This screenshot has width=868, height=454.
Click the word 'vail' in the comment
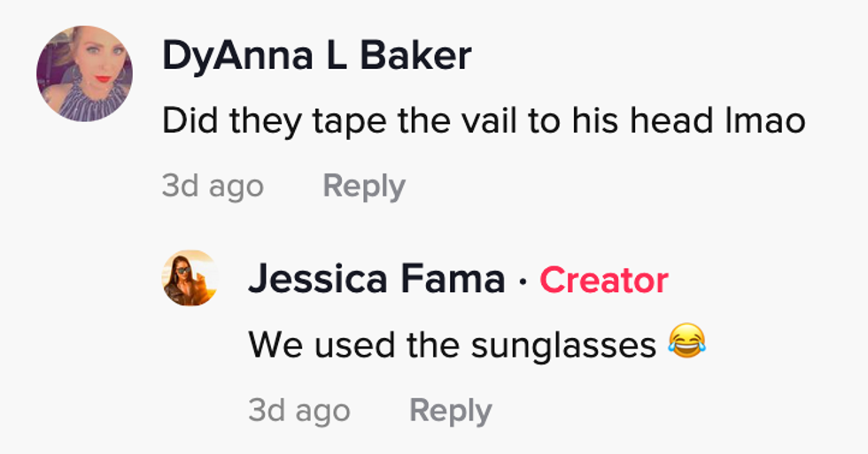pyautogui.click(x=498, y=120)
